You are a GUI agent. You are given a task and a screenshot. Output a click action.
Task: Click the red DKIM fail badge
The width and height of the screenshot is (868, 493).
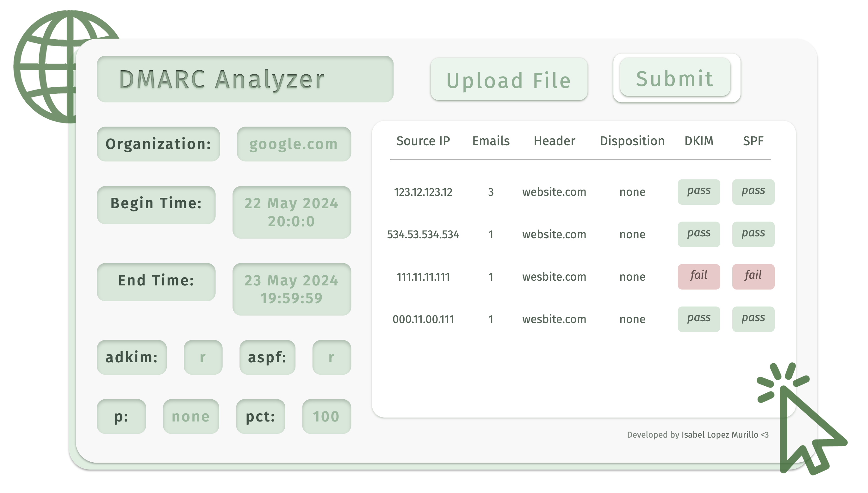pos(698,277)
